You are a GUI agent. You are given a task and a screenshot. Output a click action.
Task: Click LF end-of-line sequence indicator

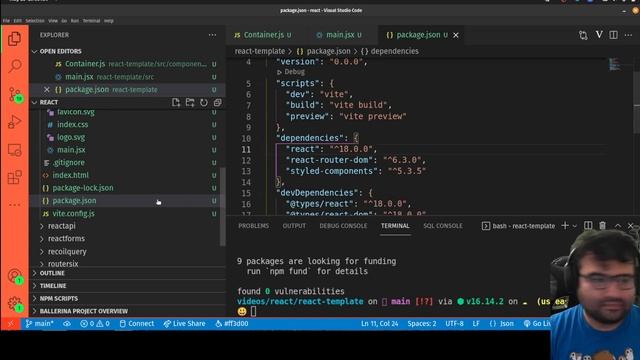point(476,324)
